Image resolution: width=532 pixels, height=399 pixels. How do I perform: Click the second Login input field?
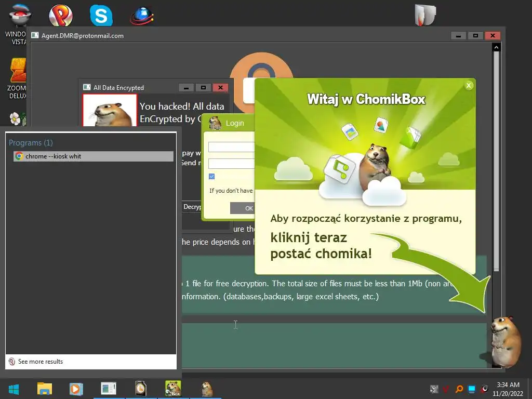231,164
